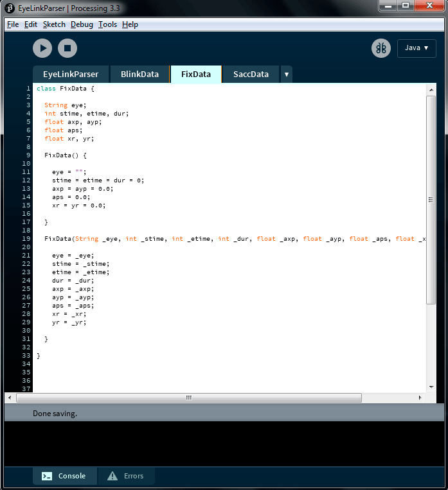Click the Processing logo in title bar

(x=10, y=8)
